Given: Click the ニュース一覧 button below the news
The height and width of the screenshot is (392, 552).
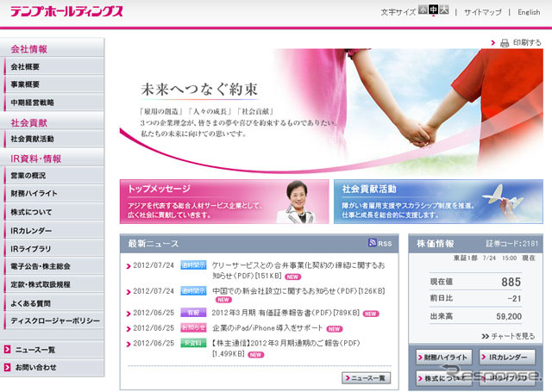Looking at the screenshot, I should (x=366, y=378).
